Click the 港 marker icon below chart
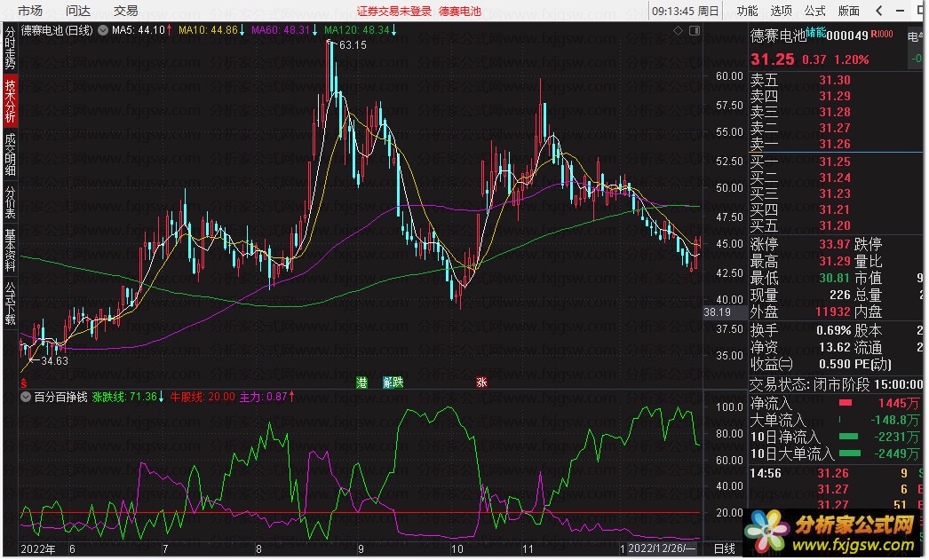This screenshot has width=929, height=560. pyautogui.click(x=361, y=383)
